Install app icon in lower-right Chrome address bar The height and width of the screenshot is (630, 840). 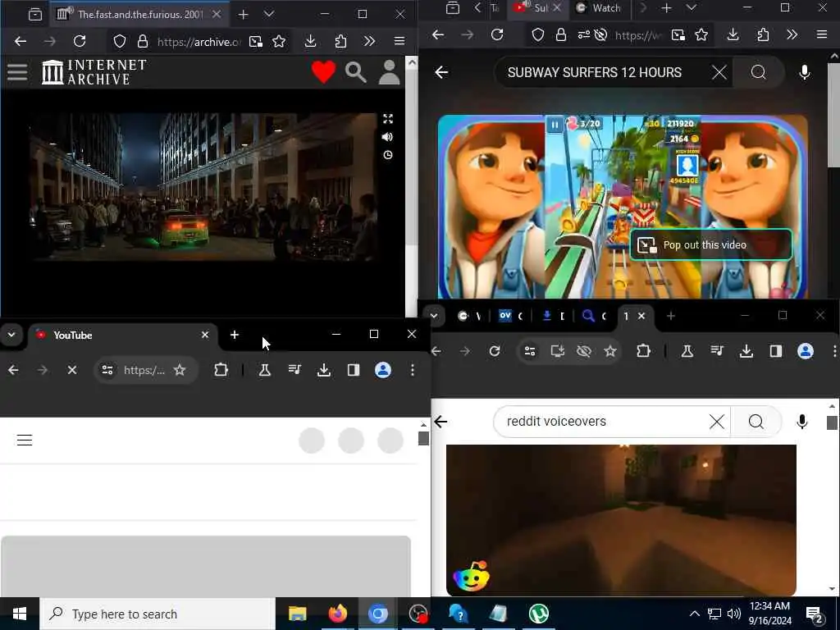(x=557, y=351)
